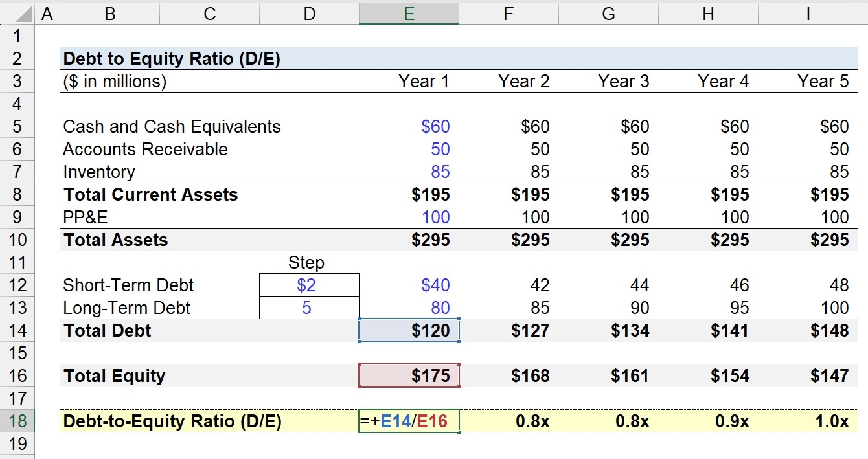The width and height of the screenshot is (868, 459).
Task: Select the Total Debt value $120
Action: pos(409,330)
